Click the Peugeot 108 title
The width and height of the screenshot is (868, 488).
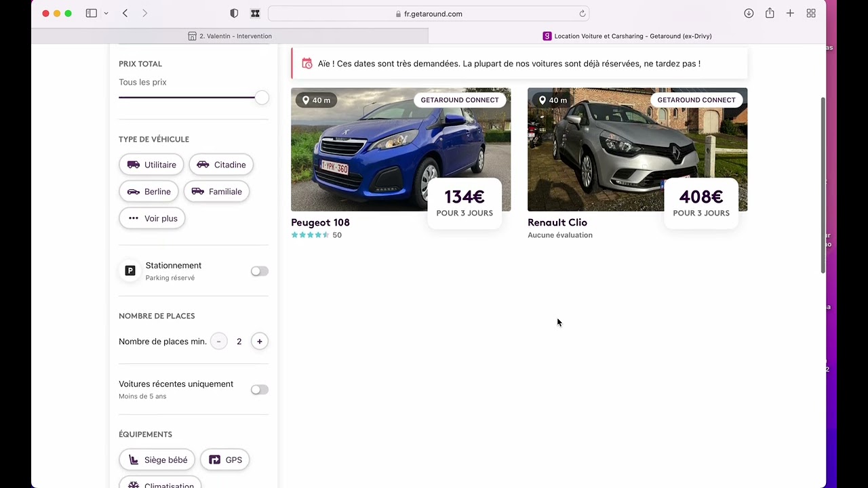coord(320,222)
